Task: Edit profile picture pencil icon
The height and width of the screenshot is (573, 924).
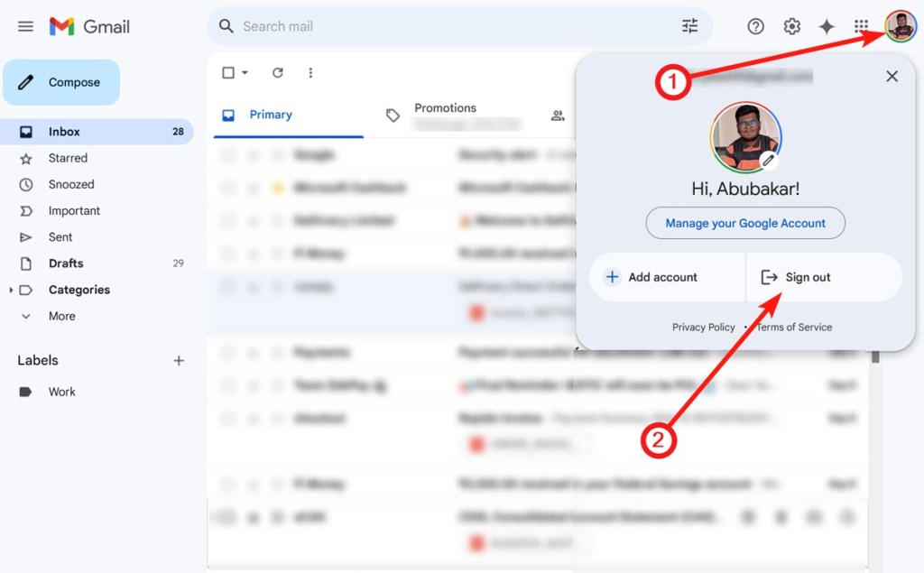Action: 768,160
